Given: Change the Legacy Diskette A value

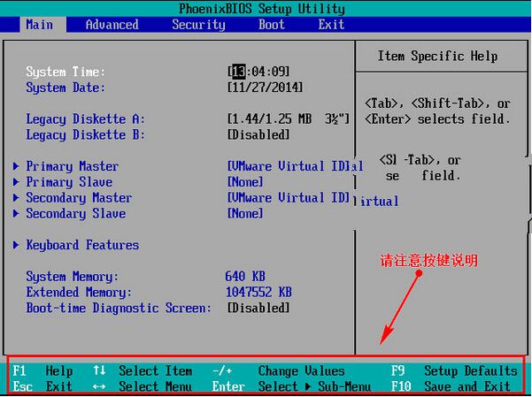Looking at the screenshot, I should click(289, 119).
